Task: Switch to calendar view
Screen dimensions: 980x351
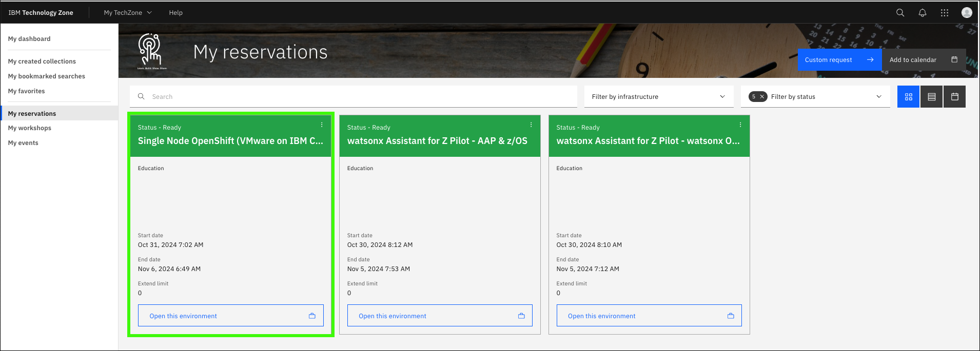Action: 954,97
